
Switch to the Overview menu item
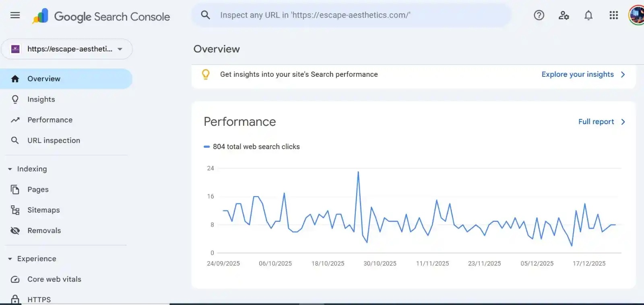point(43,79)
